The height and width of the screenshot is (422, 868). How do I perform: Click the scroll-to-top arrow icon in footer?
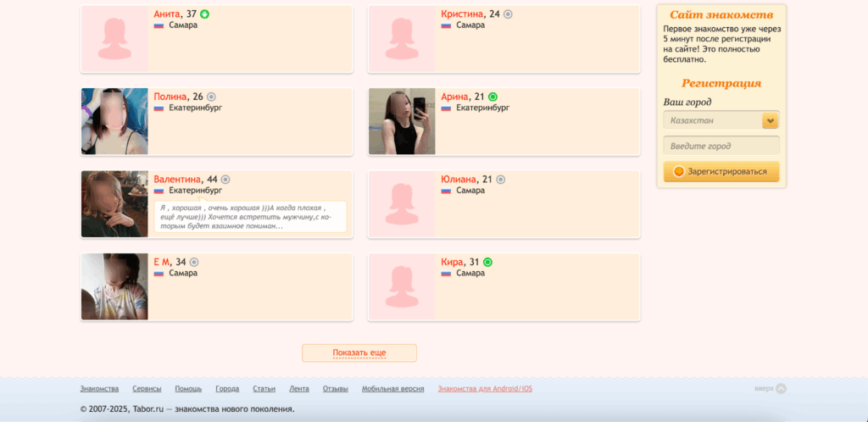781,389
